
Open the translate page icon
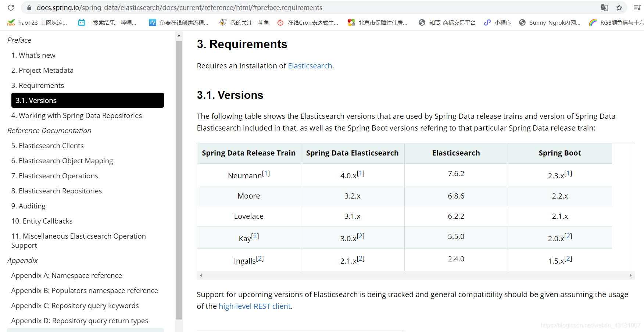[x=604, y=7]
